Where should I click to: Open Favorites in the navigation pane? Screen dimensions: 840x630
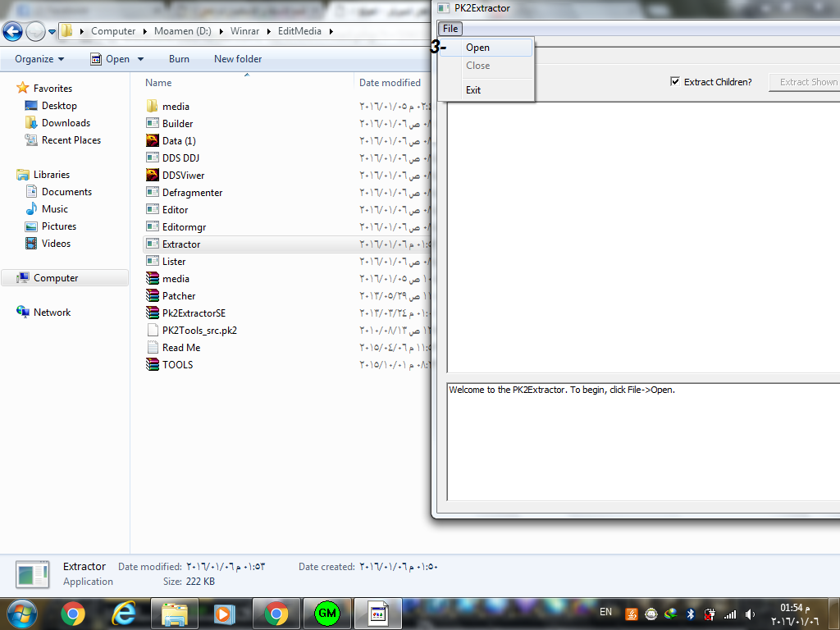click(x=52, y=88)
